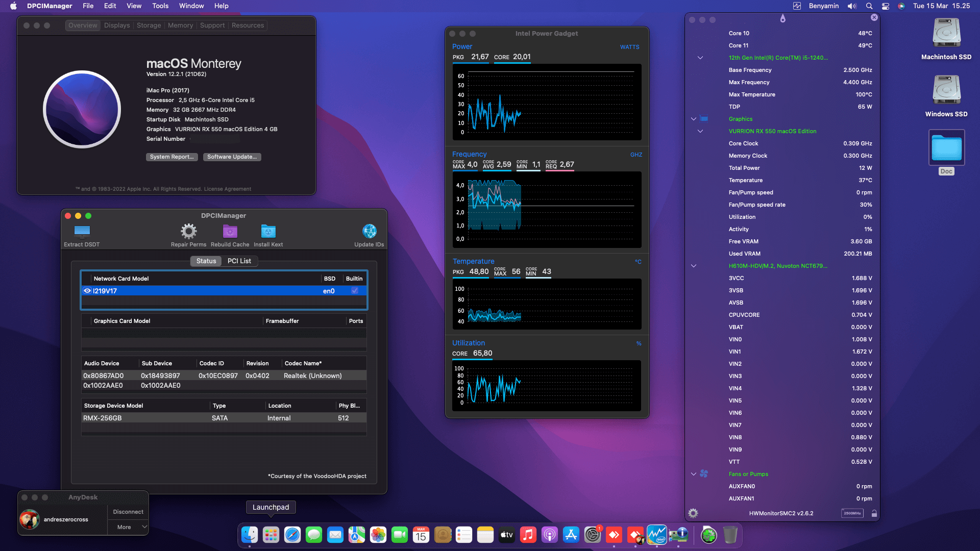Open the Displays tab in About This Mac
Viewport: 980px width, 551px height.
point(117,26)
